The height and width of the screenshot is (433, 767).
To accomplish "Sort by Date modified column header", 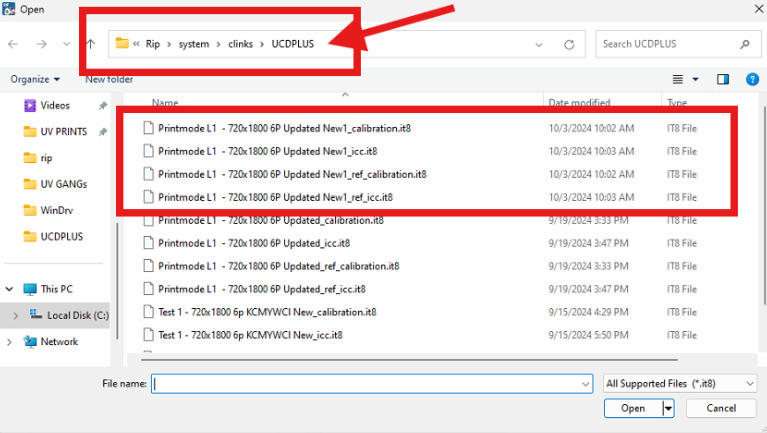I will (x=579, y=103).
